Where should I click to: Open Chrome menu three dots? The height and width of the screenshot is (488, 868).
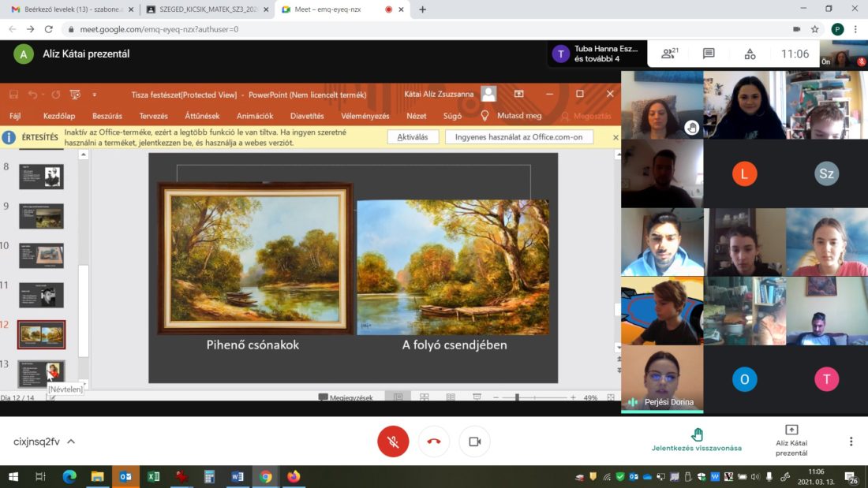[x=855, y=29]
